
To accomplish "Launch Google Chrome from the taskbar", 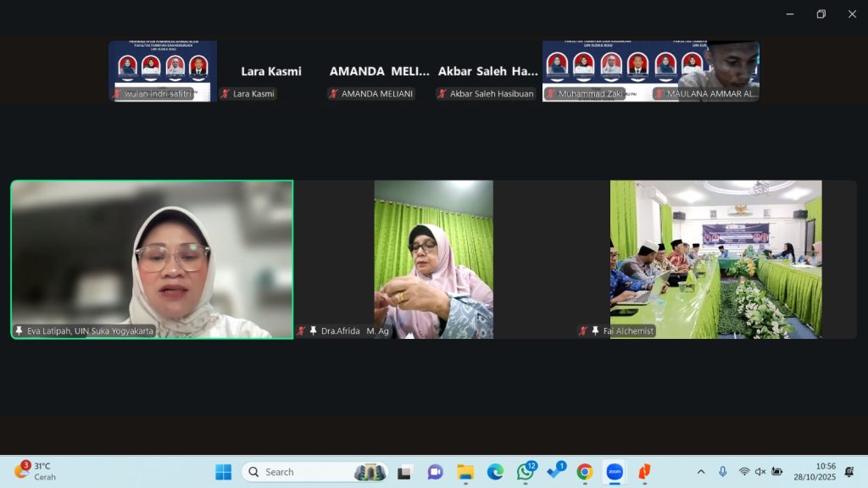I will (584, 472).
